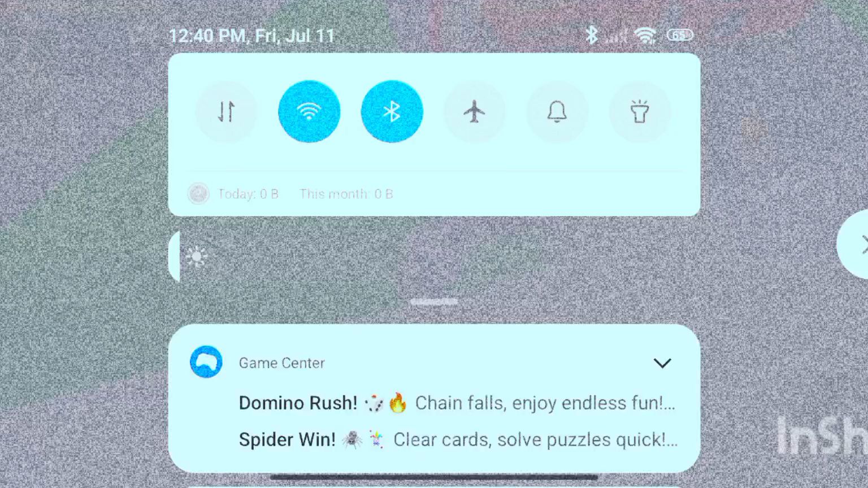The image size is (868, 488).
Task: Tap the battery level indicator
Action: pyautogui.click(x=680, y=35)
